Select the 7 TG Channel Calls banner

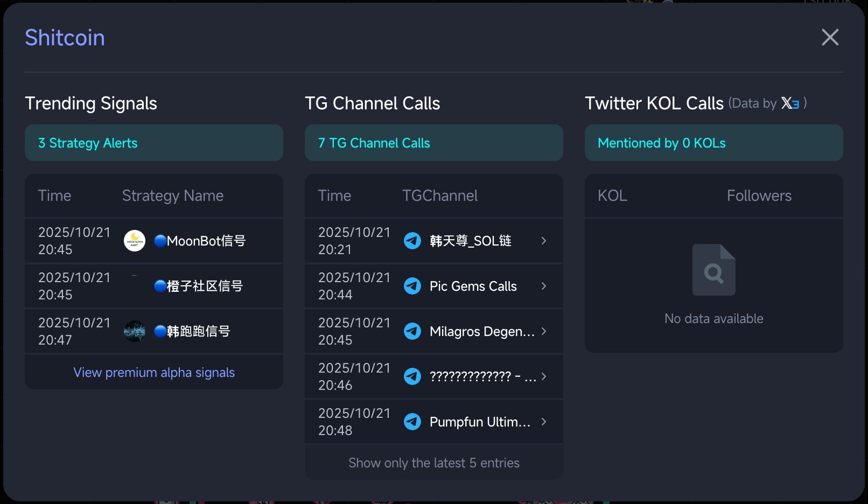click(x=433, y=143)
